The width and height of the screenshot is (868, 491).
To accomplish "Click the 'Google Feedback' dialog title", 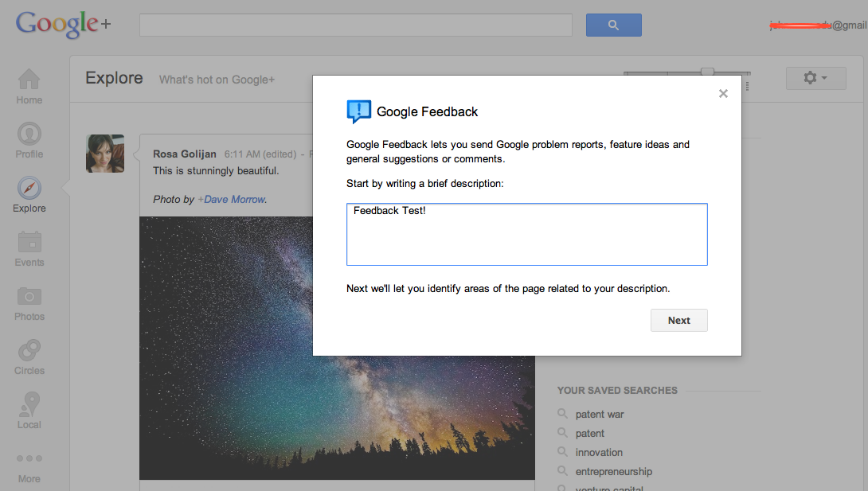I will tap(427, 111).
